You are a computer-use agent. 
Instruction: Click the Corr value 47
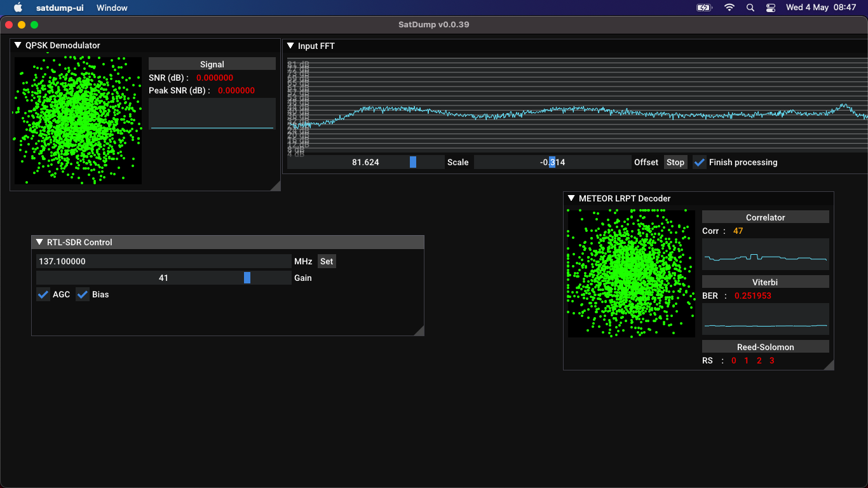point(738,231)
